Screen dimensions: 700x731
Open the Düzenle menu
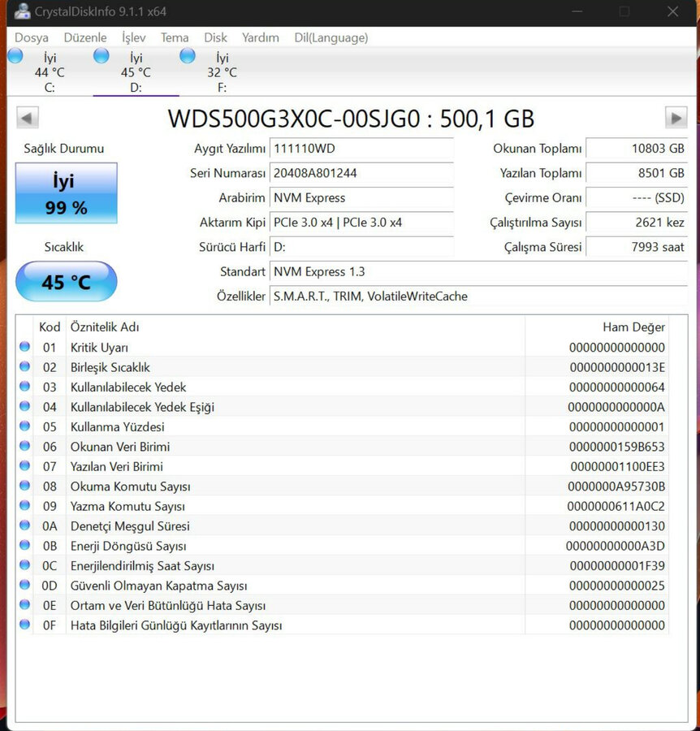[x=85, y=37]
